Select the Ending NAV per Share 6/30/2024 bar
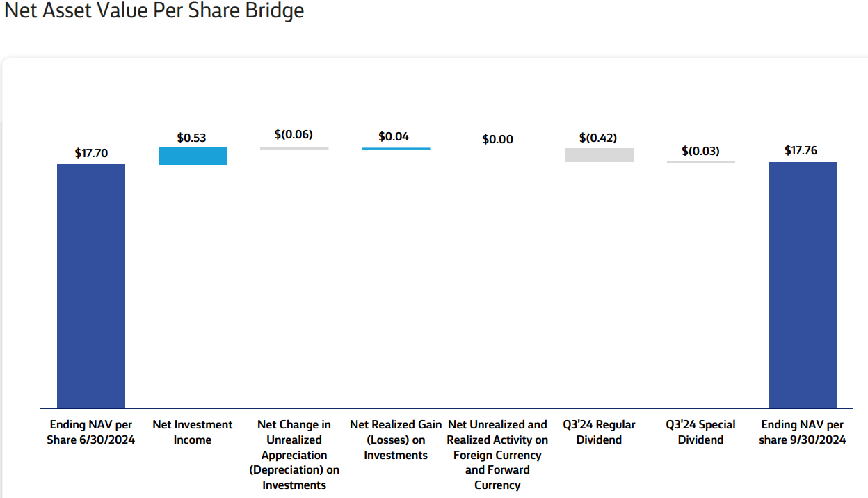Viewport: 868px width, 498px height. pyautogui.click(x=90, y=285)
